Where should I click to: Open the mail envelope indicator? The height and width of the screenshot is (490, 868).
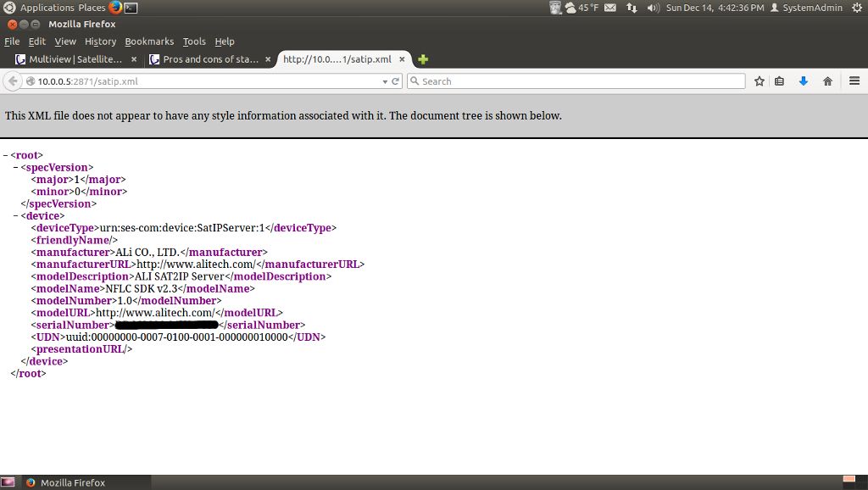(610, 8)
